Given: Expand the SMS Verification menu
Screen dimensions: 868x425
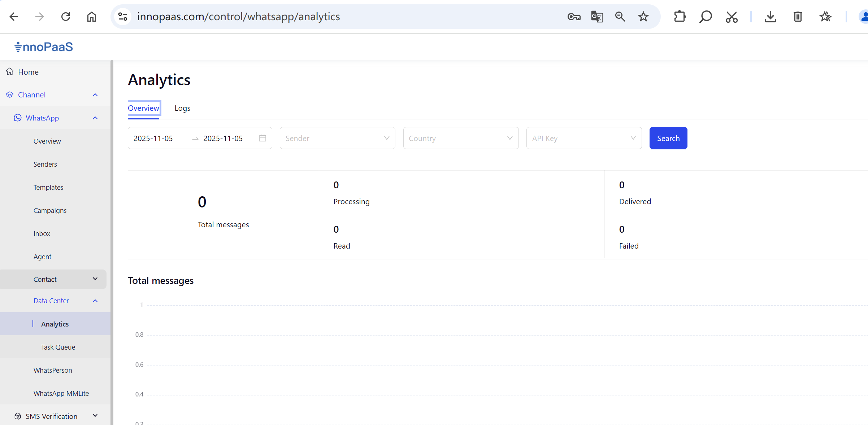Looking at the screenshot, I should tap(95, 416).
